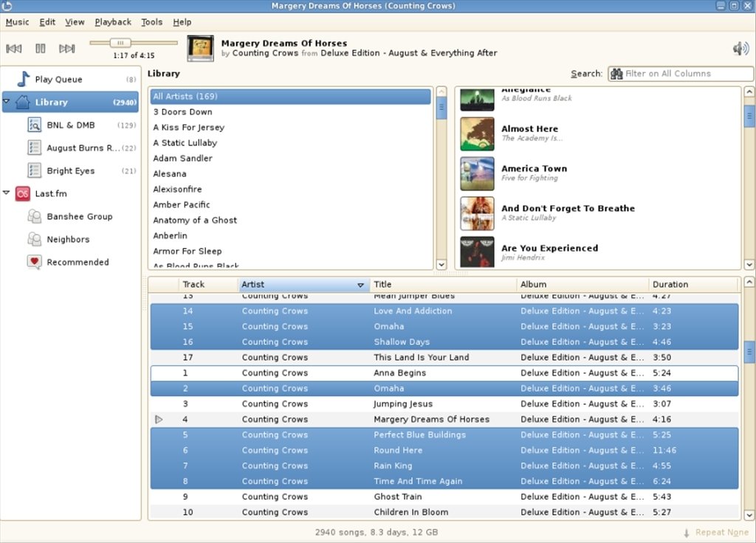Viewport: 756px width, 543px height.
Task: Select All Artists (169) in artist list
Action: (290, 97)
